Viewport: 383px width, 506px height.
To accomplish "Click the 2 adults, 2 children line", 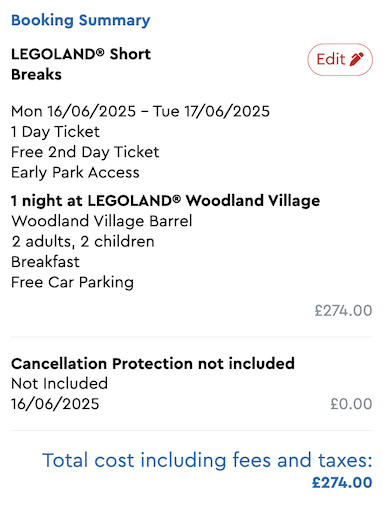I will click(x=83, y=241).
